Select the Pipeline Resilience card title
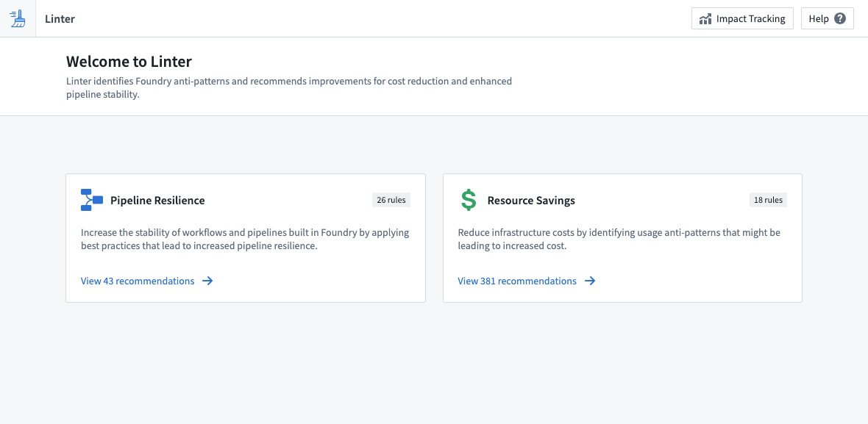Screen dimensions: 868x424 [157, 201]
